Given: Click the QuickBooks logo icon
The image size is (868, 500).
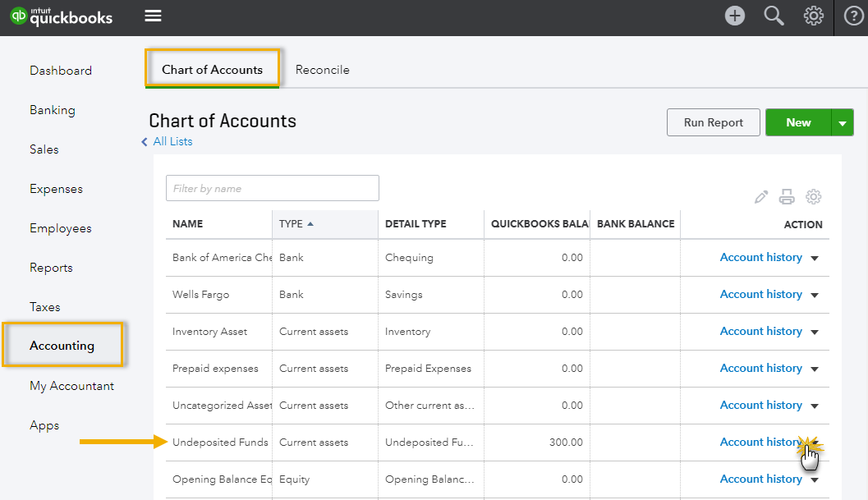Looking at the screenshot, I should click(x=18, y=16).
